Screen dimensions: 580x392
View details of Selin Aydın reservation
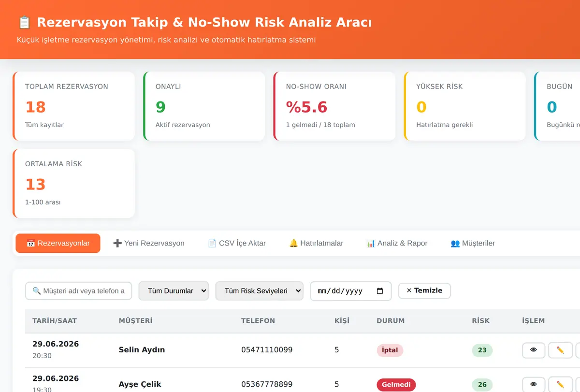point(534,350)
